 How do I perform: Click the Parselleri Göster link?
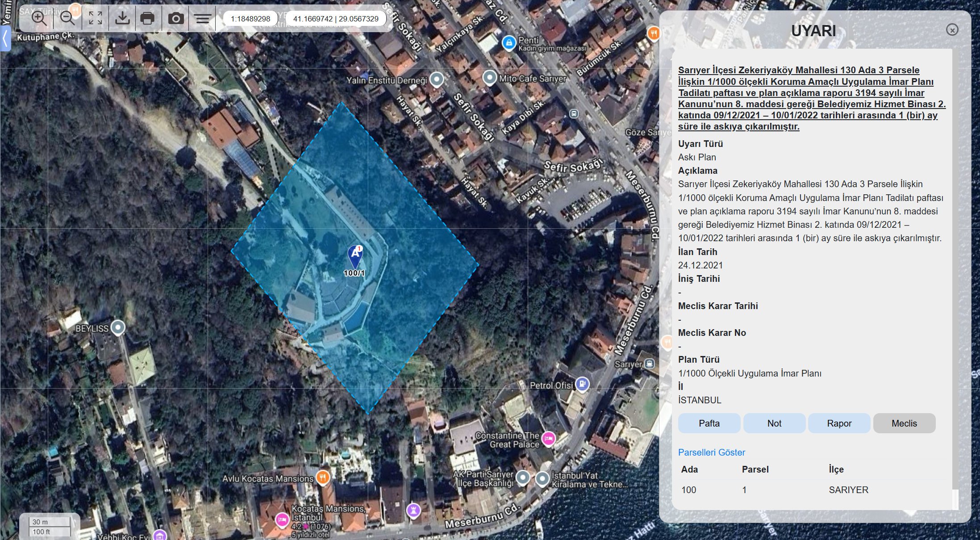click(711, 452)
